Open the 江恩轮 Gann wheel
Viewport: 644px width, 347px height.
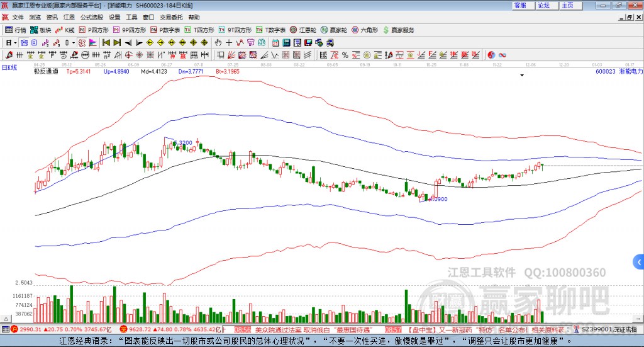pos(303,30)
